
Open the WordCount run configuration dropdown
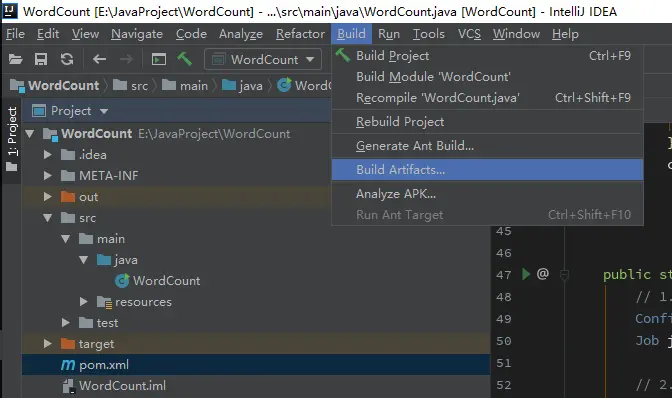pos(263,59)
